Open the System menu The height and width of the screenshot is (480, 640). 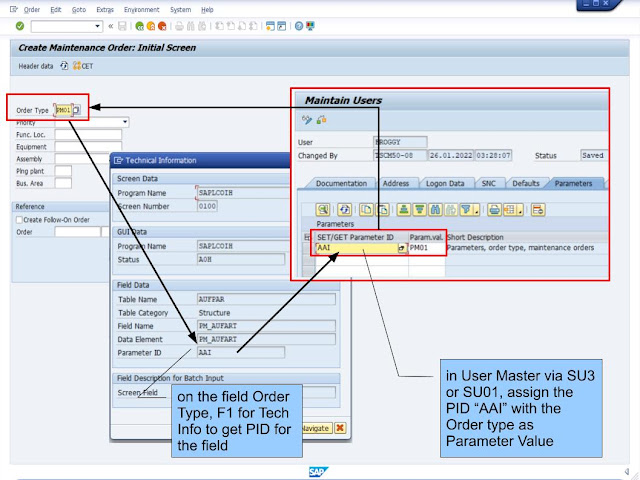[180, 9]
